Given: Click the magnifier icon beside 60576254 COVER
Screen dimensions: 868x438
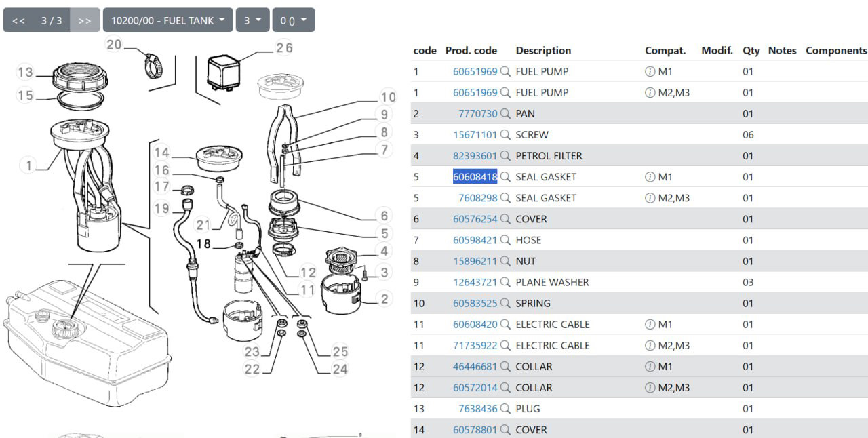Looking at the screenshot, I should click(505, 219).
